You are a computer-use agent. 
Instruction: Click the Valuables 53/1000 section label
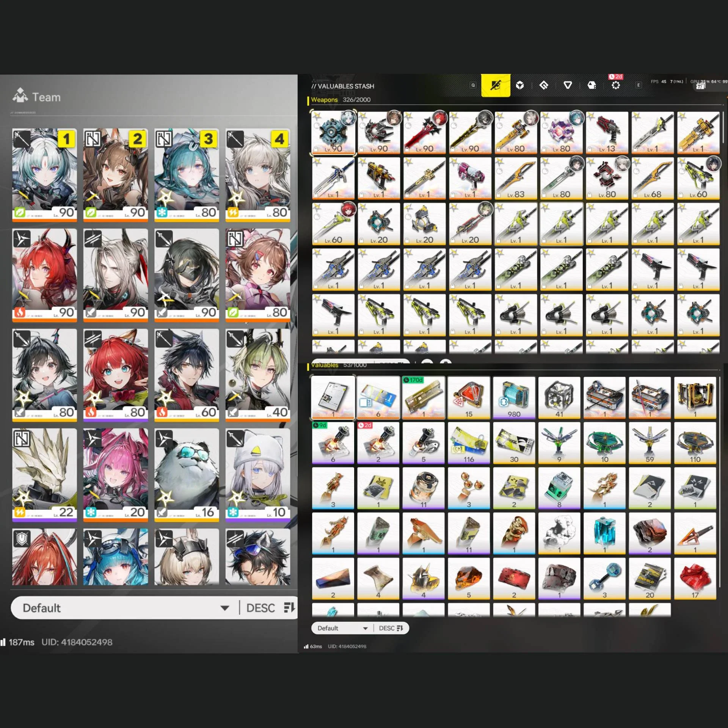coord(339,365)
